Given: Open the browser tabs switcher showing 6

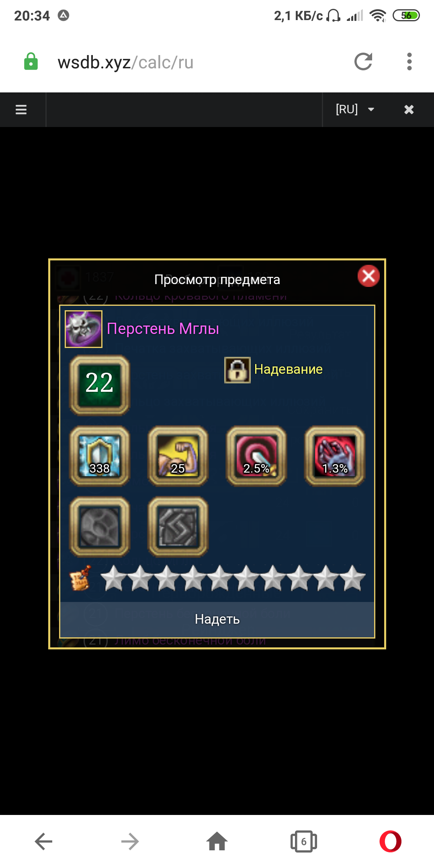Looking at the screenshot, I should 304,841.
